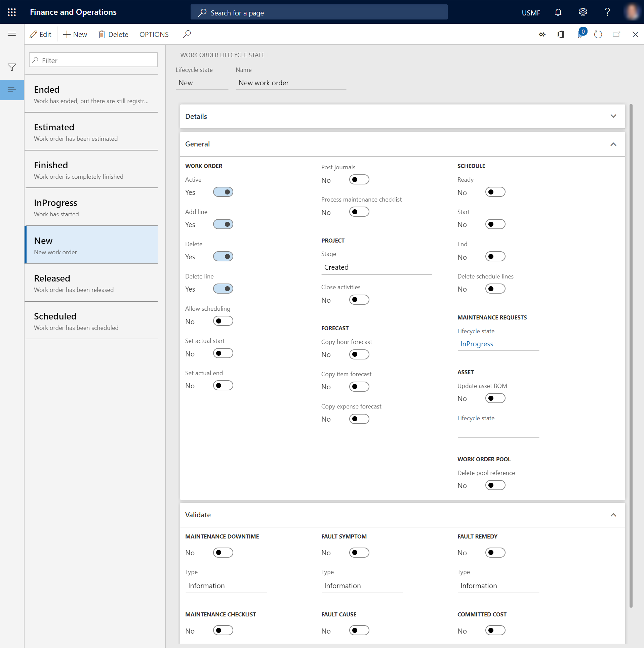This screenshot has height=648, width=644.
Task: Open the Office apps icon
Action: [x=561, y=34]
